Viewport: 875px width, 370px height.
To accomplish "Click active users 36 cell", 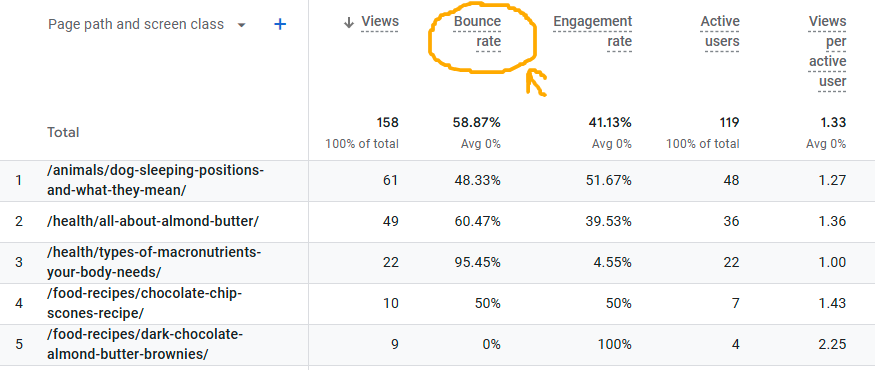I will coord(731,222).
